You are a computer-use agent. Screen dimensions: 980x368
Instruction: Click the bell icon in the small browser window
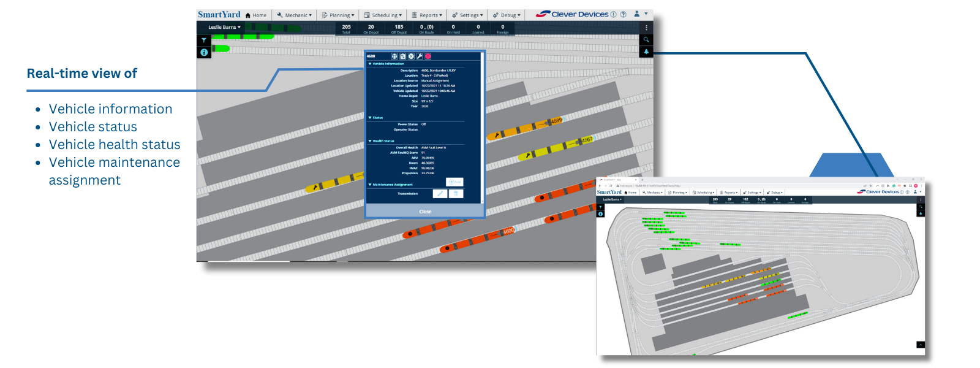pos(921,213)
